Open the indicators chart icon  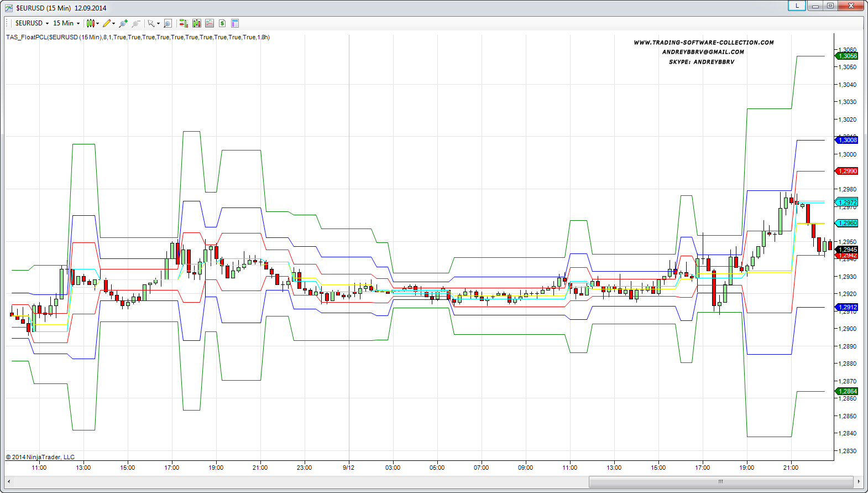pyautogui.click(x=210, y=23)
